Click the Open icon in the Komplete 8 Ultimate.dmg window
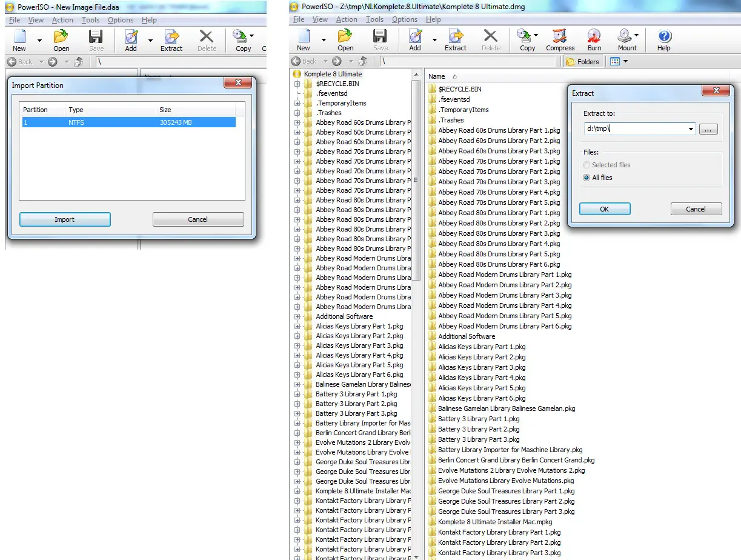This screenshot has height=560, width=741. coord(345,40)
